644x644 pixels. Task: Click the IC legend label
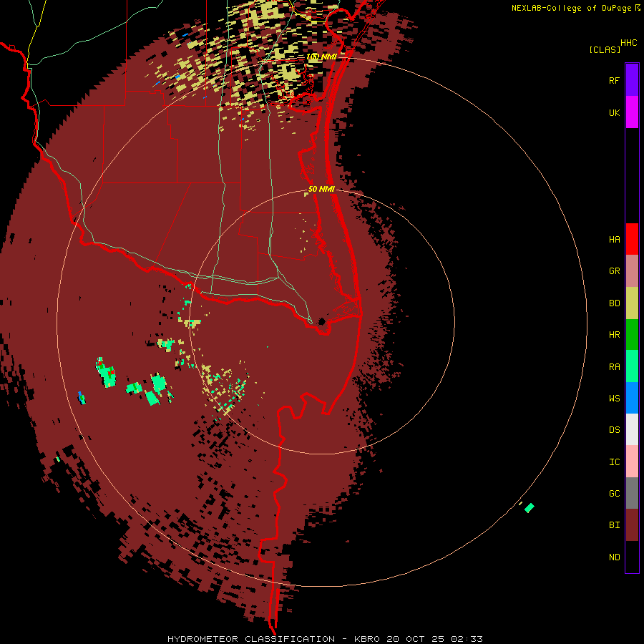pyautogui.click(x=614, y=462)
